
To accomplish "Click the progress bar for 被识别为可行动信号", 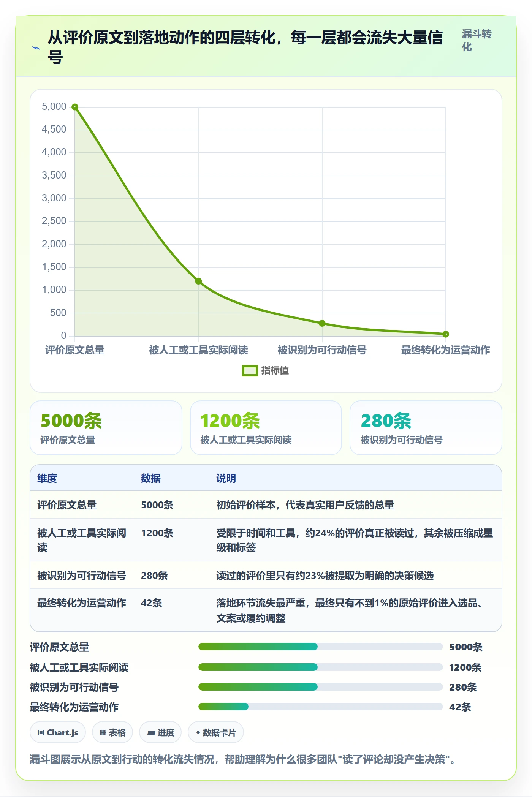I will tap(320, 687).
